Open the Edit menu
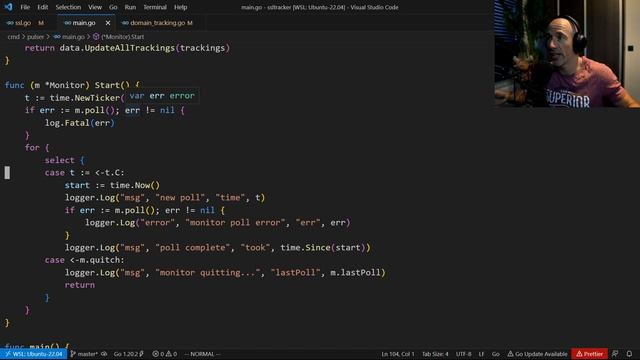The image size is (640, 360). point(42,7)
